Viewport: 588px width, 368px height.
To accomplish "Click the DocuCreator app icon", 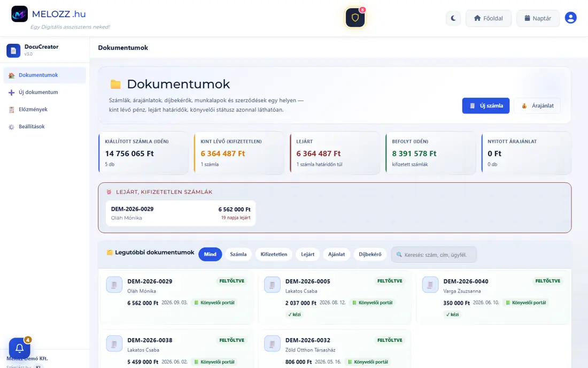I will point(13,50).
